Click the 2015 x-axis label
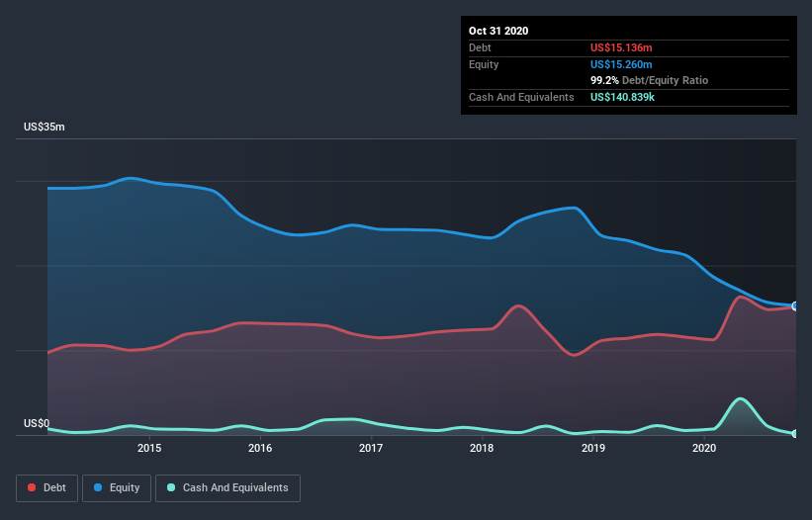 click(149, 448)
